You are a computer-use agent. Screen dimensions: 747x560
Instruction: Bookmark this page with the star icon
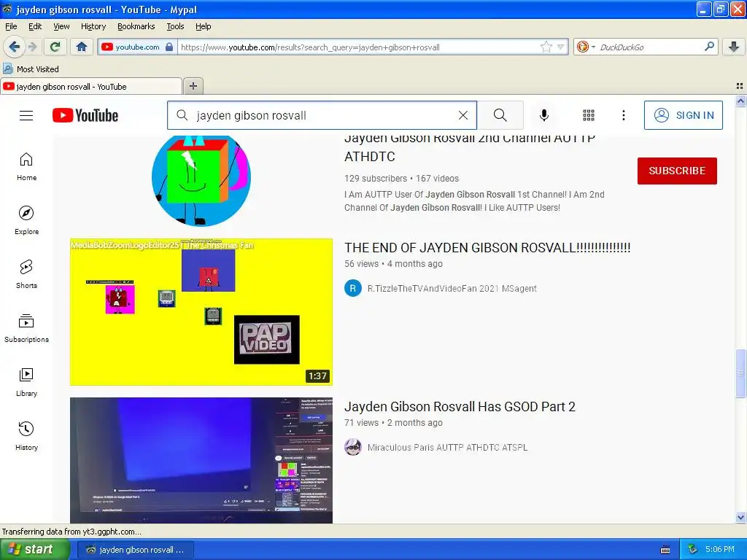(546, 47)
